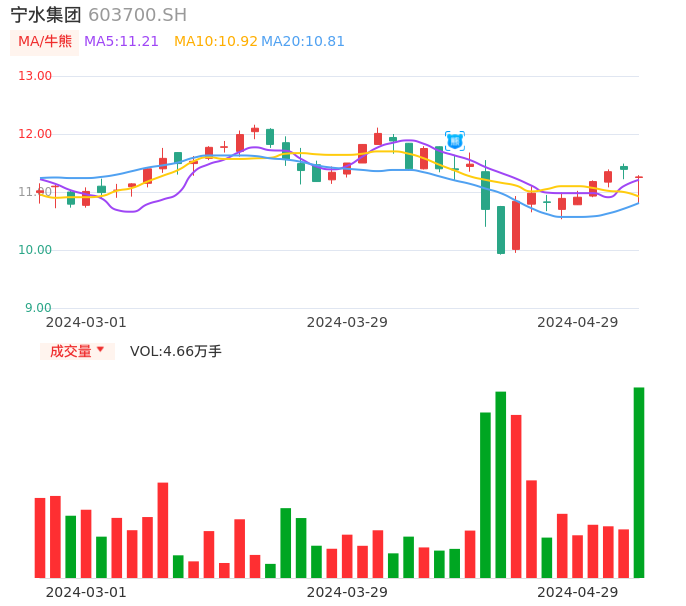Open the 成交量 indicator dropdown arrow
Screen dimensions: 686x606
pos(100,350)
